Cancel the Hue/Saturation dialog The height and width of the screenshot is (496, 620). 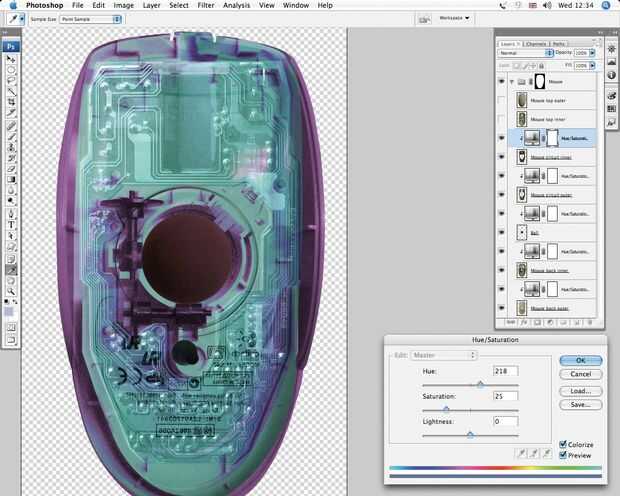tap(580, 374)
